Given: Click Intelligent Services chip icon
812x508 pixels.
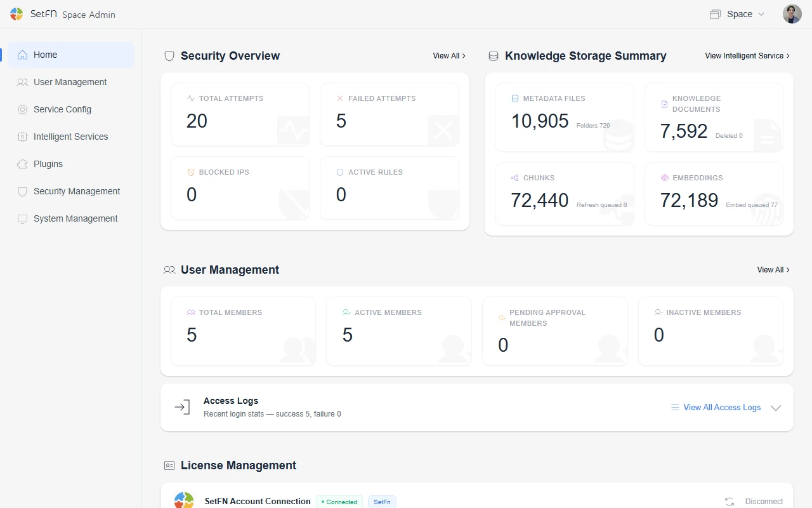Looking at the screenshot, I should point(23,137).
